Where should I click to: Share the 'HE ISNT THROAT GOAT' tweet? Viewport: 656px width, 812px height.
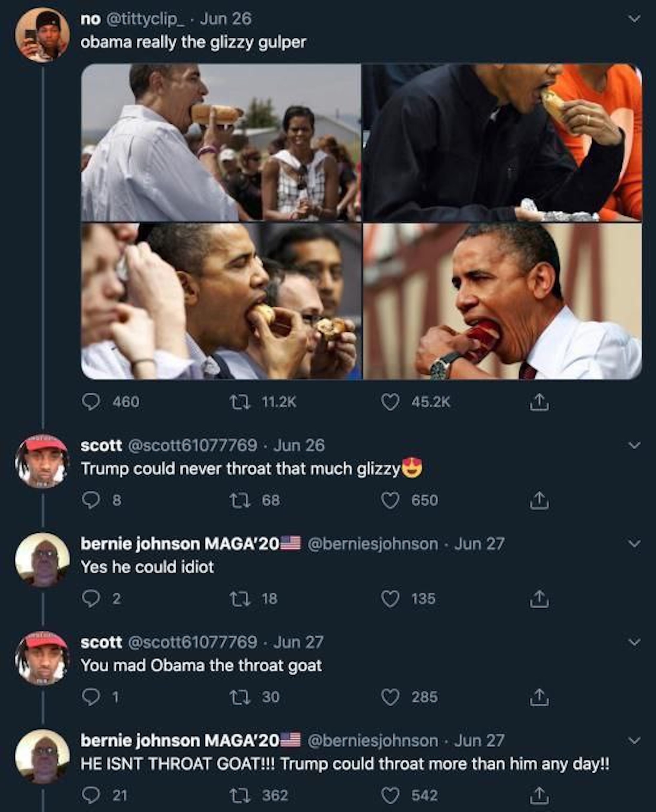(x=539, y=795)
